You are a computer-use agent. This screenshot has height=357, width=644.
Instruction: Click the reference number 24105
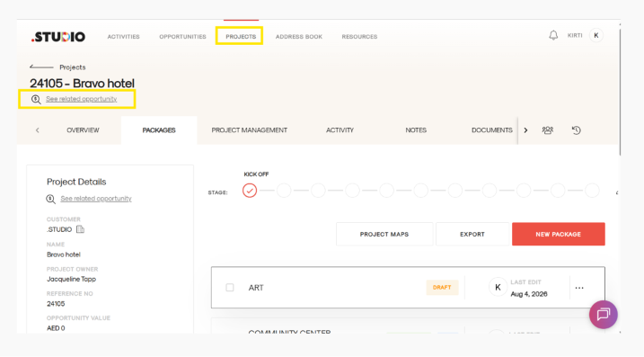(x=56, y=304)
